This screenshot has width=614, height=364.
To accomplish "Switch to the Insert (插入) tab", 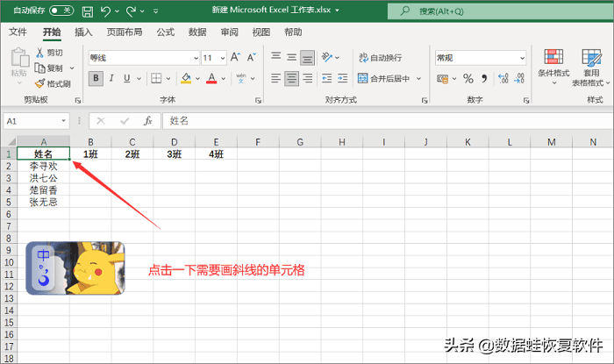I will [83, 32].
